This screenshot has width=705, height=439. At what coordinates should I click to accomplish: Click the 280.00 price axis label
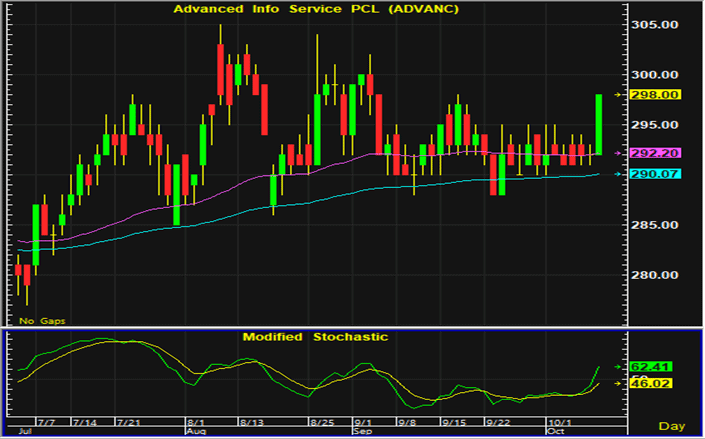(658, 275)
